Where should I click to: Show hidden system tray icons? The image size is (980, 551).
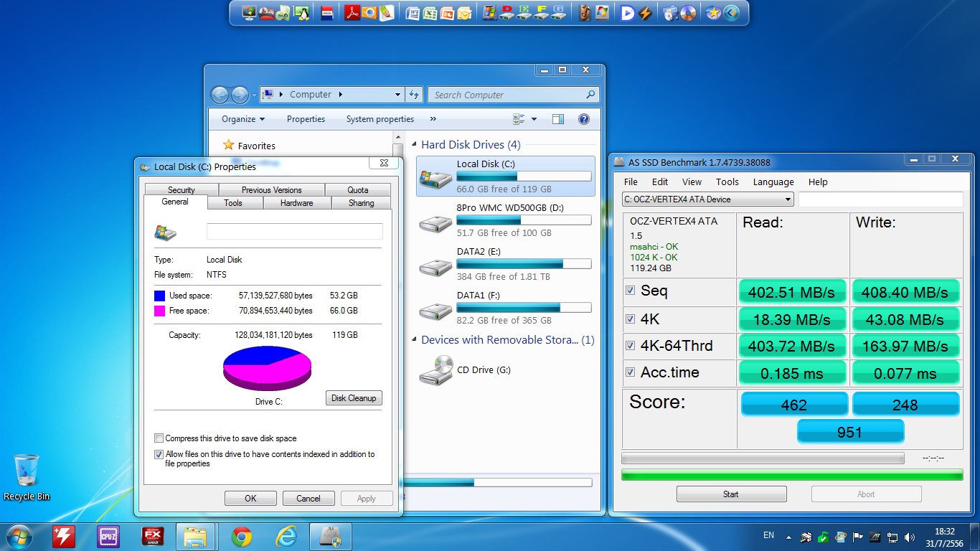[789, 537]
